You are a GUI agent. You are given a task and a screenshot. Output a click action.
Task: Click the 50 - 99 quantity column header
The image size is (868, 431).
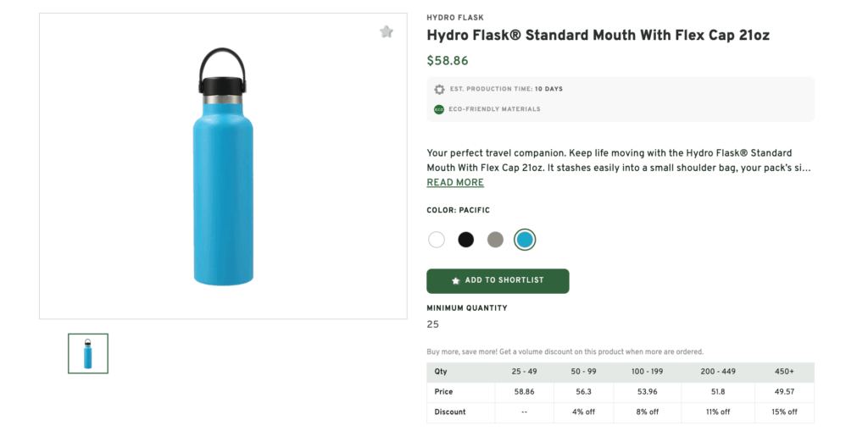[x=583, y=372]
